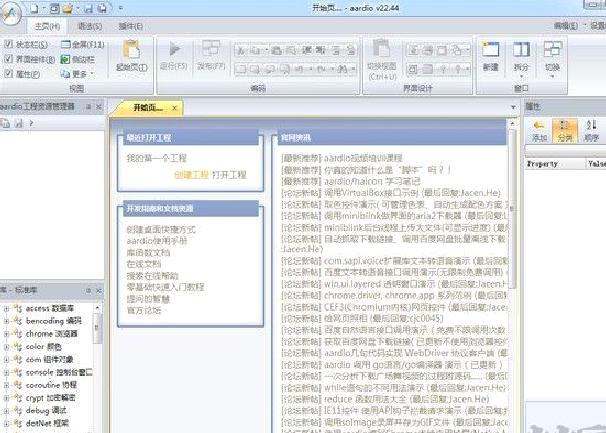This screenshot has height=433, width=606.
Task: Open the quick access toolbar customize dropdown
Action: pyautogui.click(x=121, y=8)
